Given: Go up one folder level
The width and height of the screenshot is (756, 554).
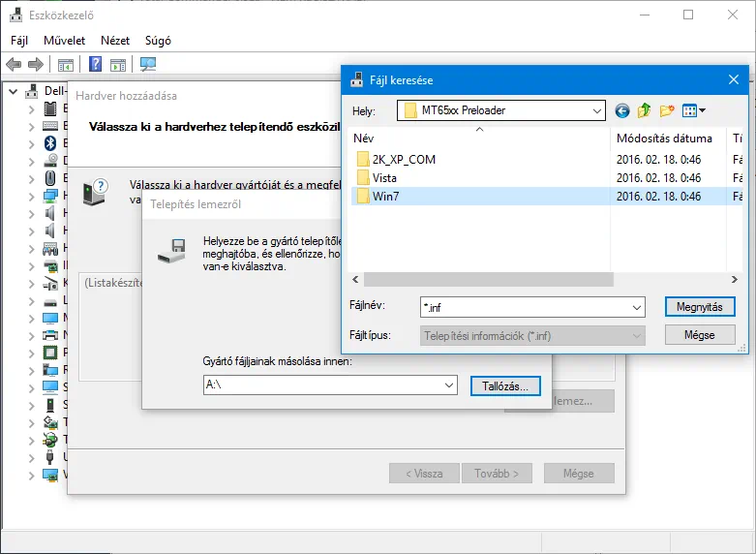Looking at the screenshot, I should point(645,110).
